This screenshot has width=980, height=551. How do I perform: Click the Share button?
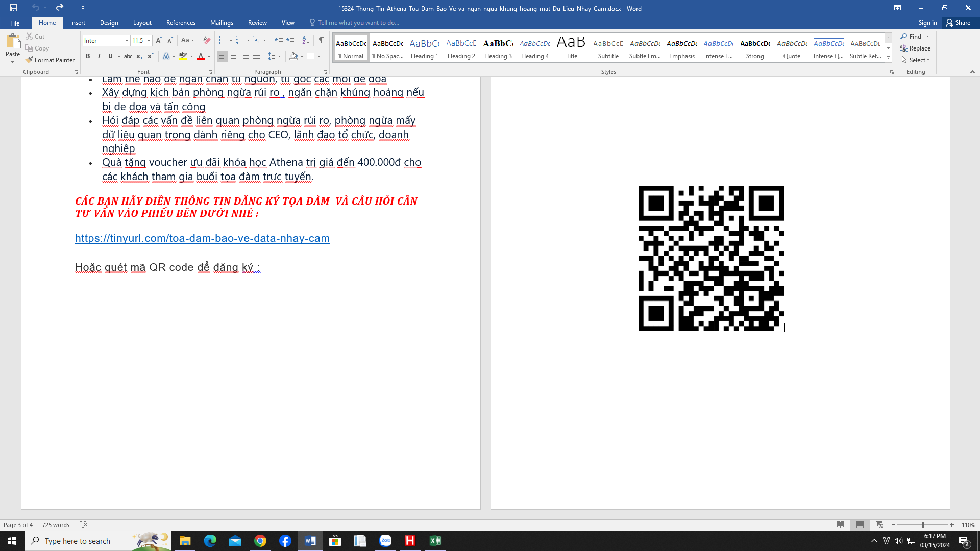(x=959, y=23)
